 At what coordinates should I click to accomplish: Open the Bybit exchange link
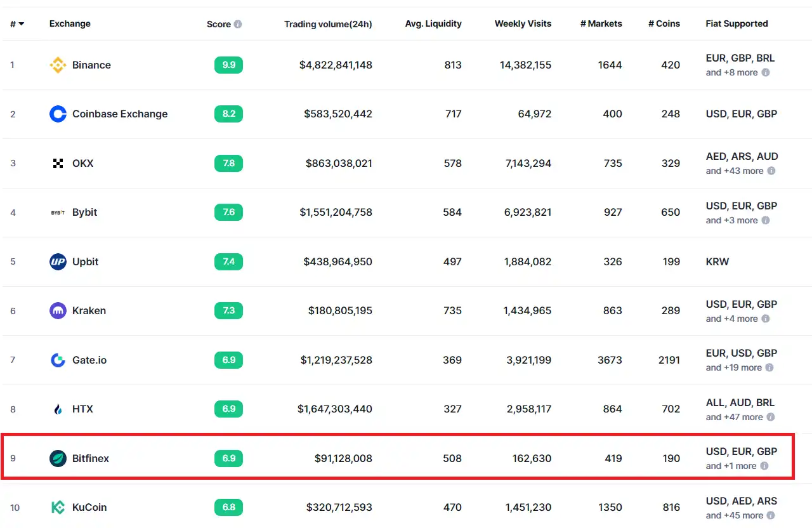click(x=84, y=213)
